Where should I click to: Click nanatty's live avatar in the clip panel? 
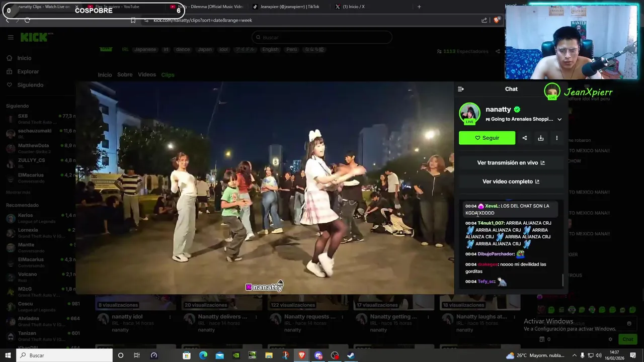(x=469, y=114)
